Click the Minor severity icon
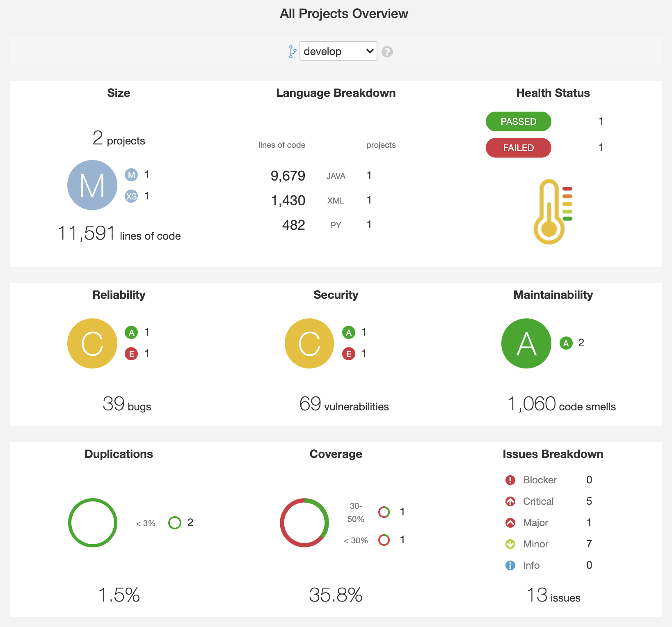Screen dimensions: 672x627 pyautogui.click(x=510, y=544)
